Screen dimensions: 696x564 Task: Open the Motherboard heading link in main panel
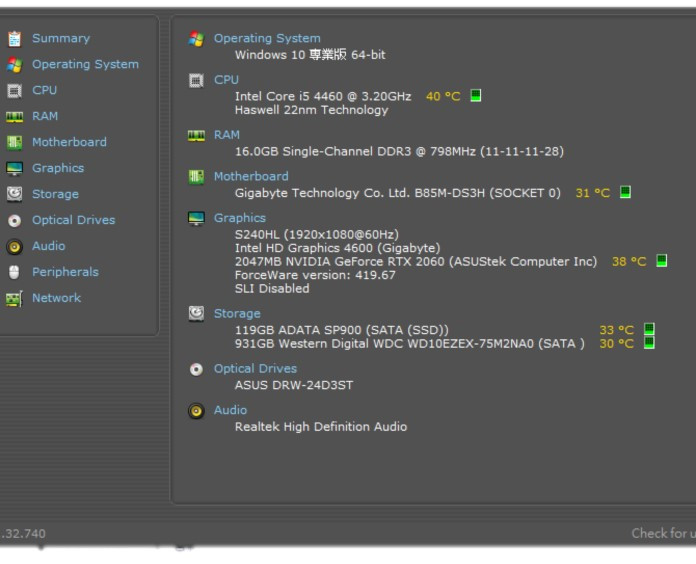click(x=251, y=177)
